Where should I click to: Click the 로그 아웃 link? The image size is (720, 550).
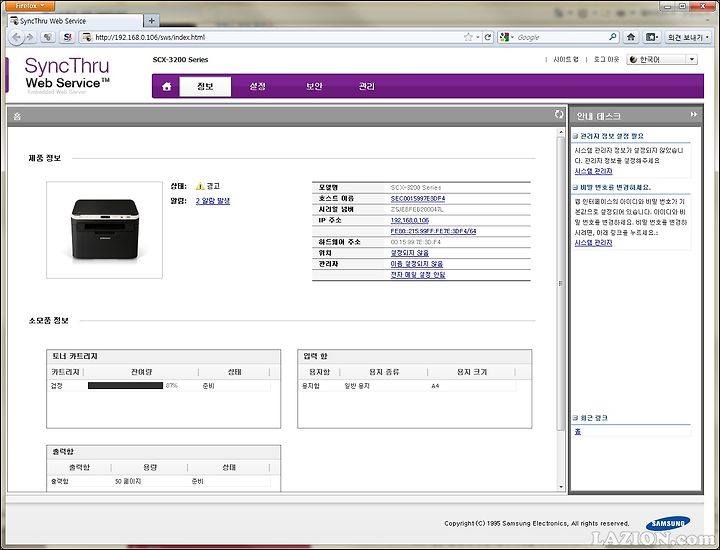pyautogui.click(x=606, y=60)
